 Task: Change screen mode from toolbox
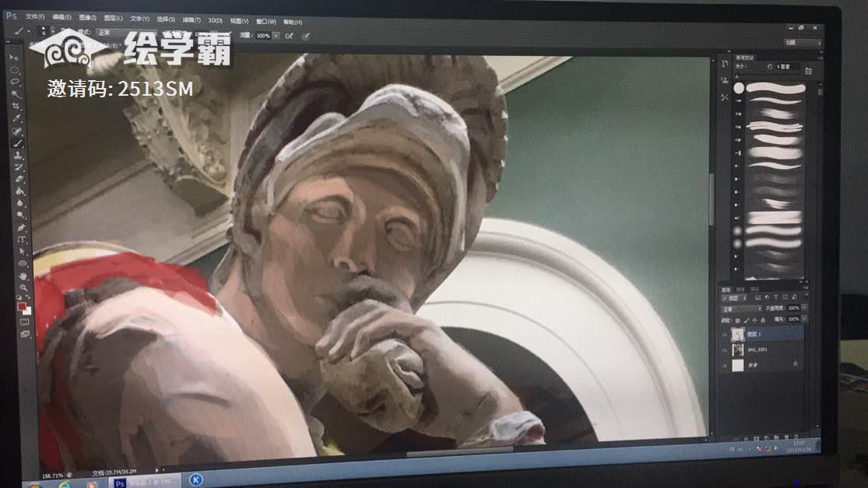pos(26,334)
